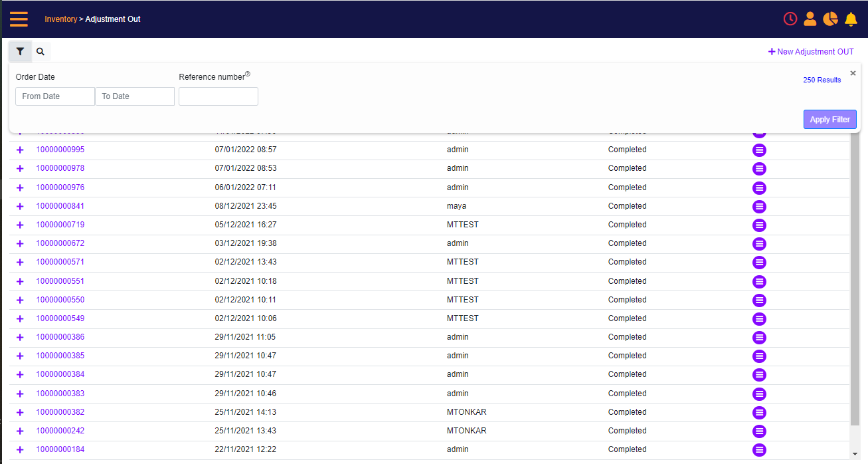This screenshot has height=464, width=868.
Task: Select user cell 'maya'
Action: [x=456, y=206]
